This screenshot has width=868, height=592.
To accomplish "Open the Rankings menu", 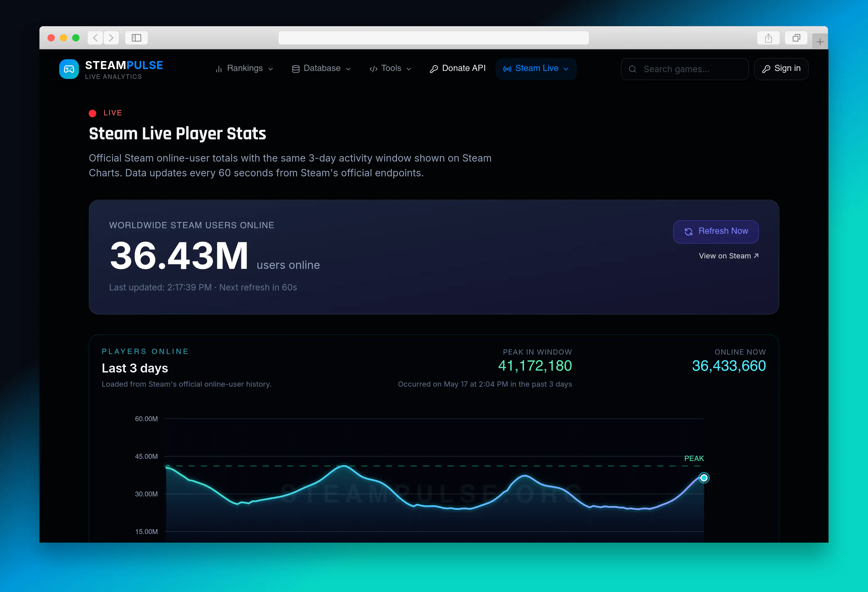I will coord(245,69).
